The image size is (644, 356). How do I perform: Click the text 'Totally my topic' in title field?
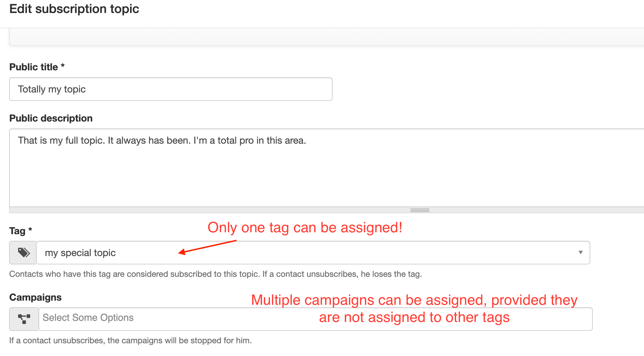coord(52,89)
